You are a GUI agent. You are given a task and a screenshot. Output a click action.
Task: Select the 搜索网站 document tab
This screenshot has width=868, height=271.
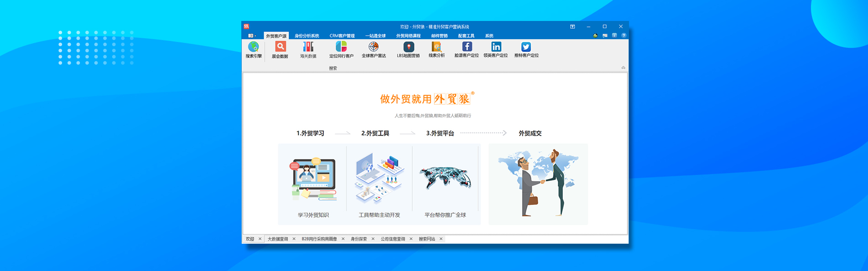tap(427, 239)
